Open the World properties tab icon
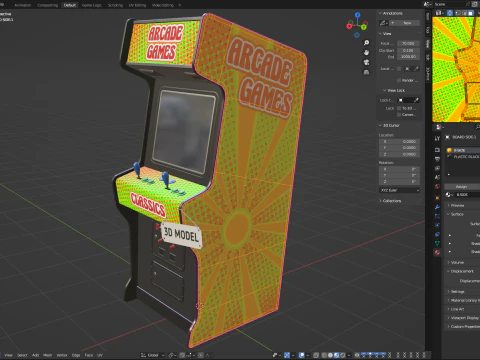Image resolution: width=480 pixels, height=360 pixels. click(x=437, y=186)
